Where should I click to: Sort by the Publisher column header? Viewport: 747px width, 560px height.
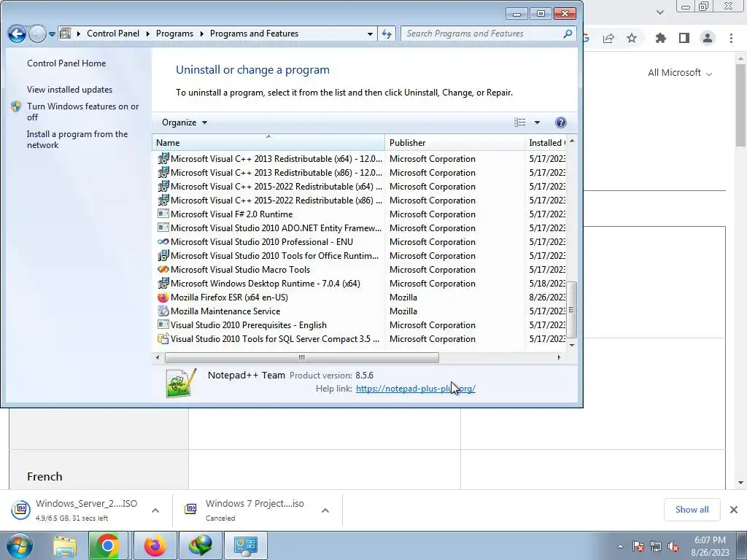[454, 142]
